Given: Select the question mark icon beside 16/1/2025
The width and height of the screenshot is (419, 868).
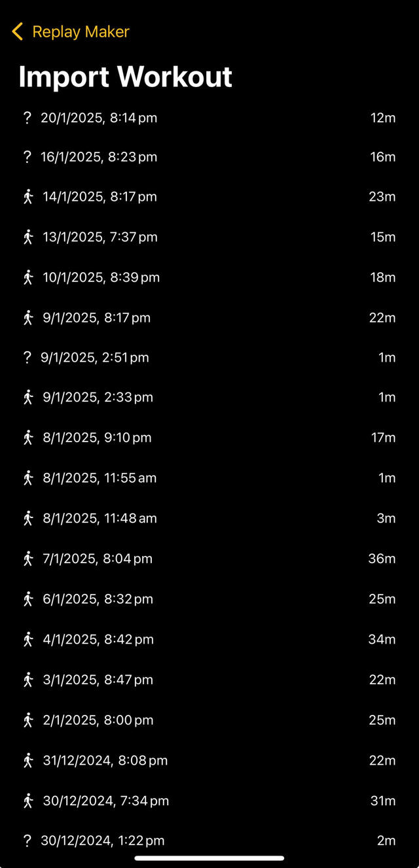Looking at the screenshot, I should (27, 156).
